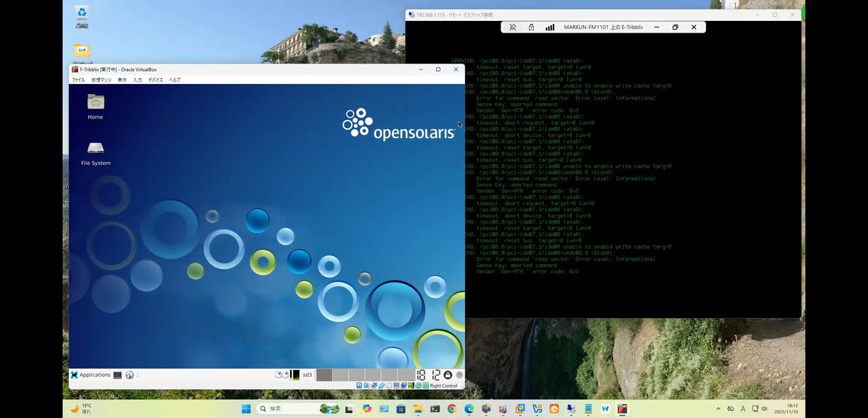Click the CPU load monitor applet

(294, 375)
